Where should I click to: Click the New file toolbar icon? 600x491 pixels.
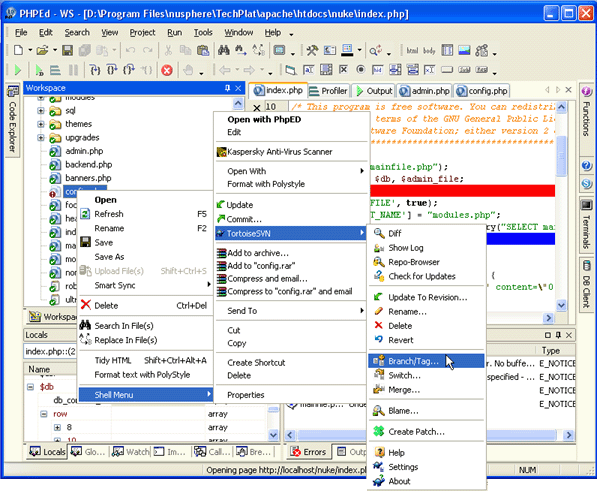pos(18,50)
